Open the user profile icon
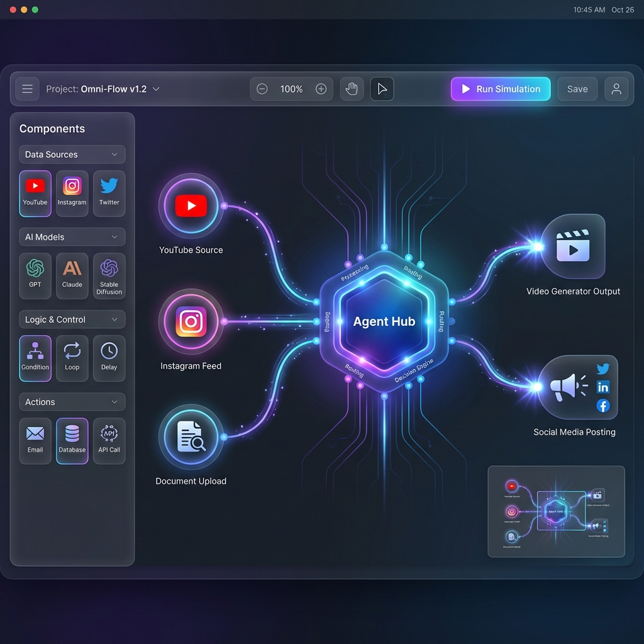The image size is (644, 644). point(616,89)
